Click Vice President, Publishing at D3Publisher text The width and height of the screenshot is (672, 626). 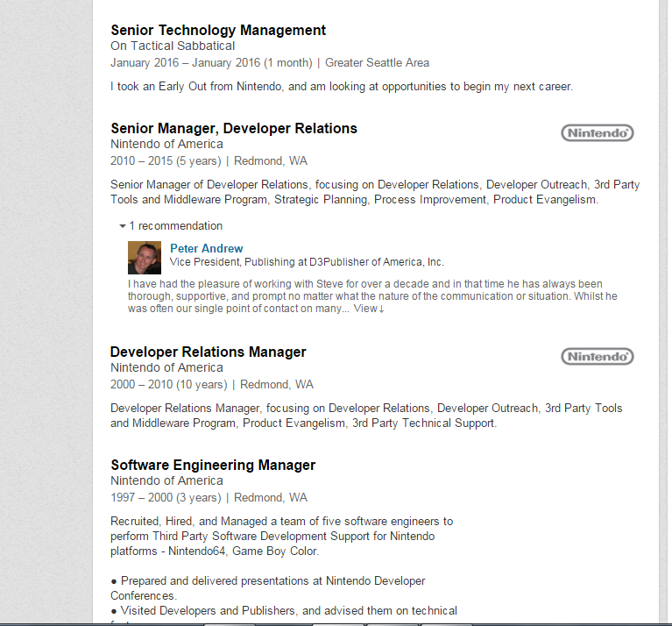click(x=307, y=262)
